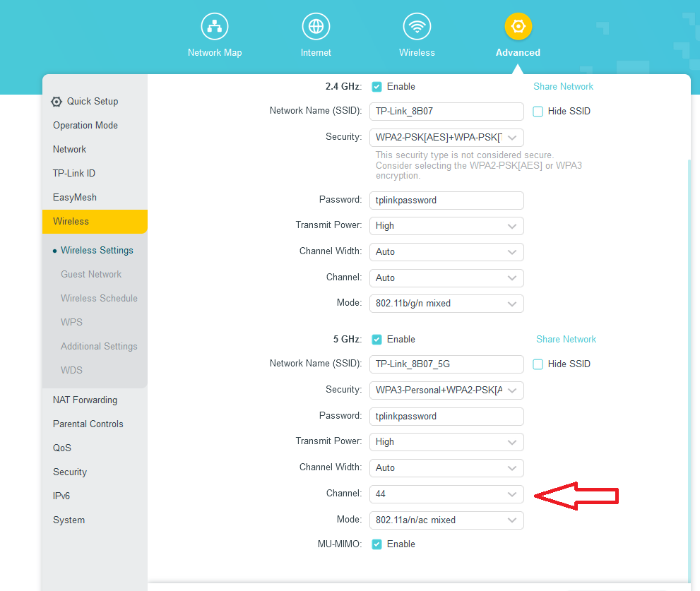
Task: Expand the 5 GHz Channel dropdown
Action: [446, 494]
